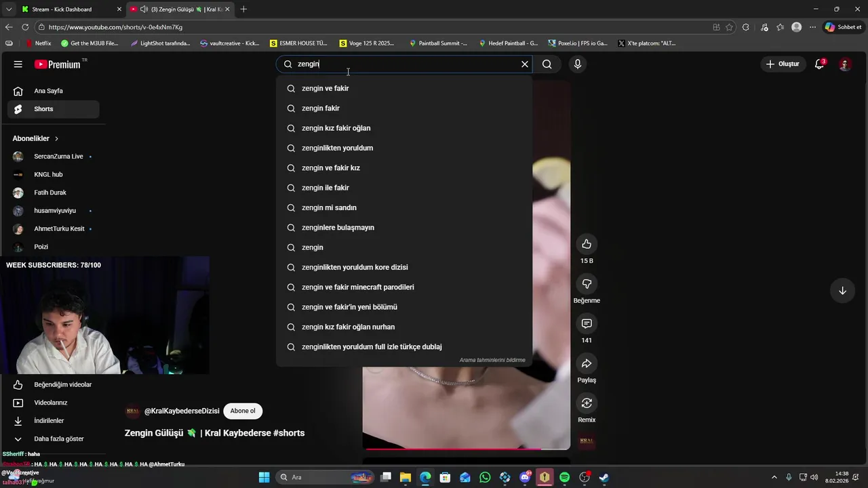Image resolution: width=868 pixels, height=488 pixels.
Task: Add page to favorites star
Action: [x=730, y=27]
